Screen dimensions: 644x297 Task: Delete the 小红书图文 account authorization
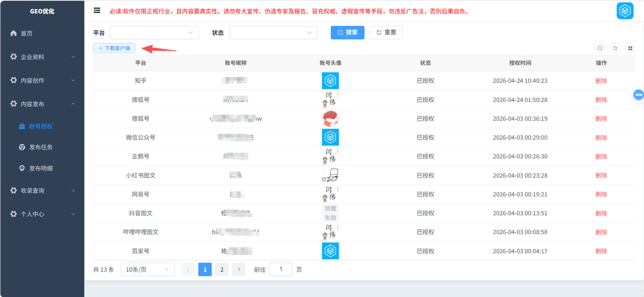click(601, 175)
